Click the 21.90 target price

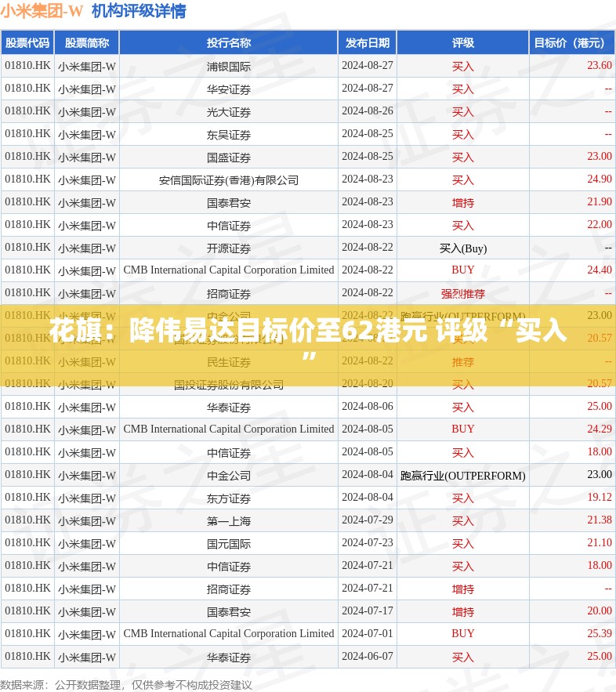[x=600, y=201]
